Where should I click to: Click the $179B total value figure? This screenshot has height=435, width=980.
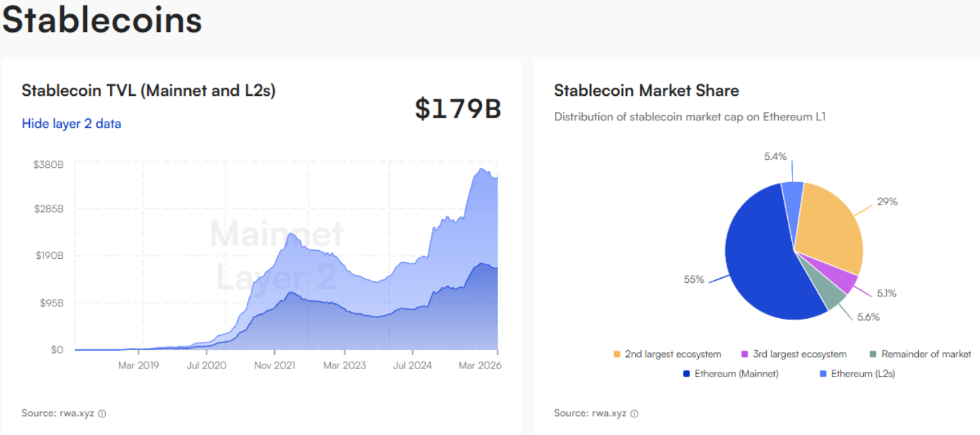tap(457, 109)
